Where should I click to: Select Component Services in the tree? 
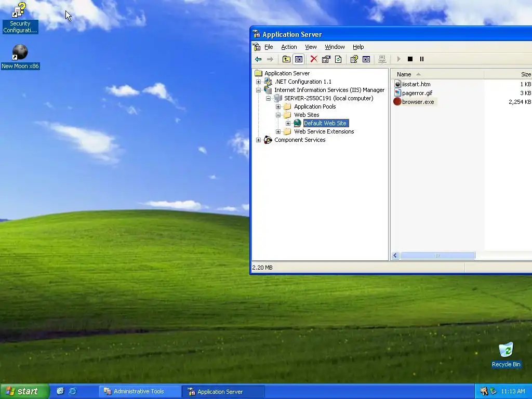pyautogui.click(x=300, y=140)
